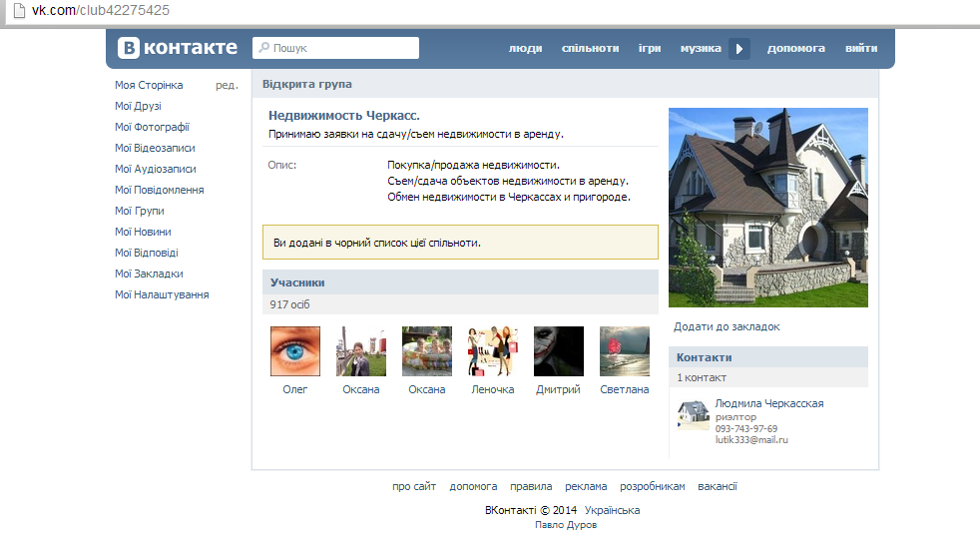Click the name Олег under avatar
980x549 pixels.
coord(295,389)
